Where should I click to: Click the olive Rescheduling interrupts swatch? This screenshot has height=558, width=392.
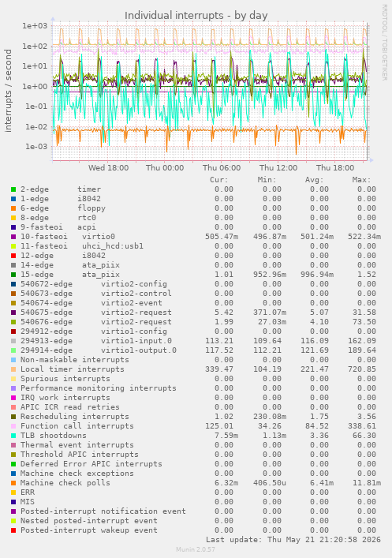tap(13, 417)
